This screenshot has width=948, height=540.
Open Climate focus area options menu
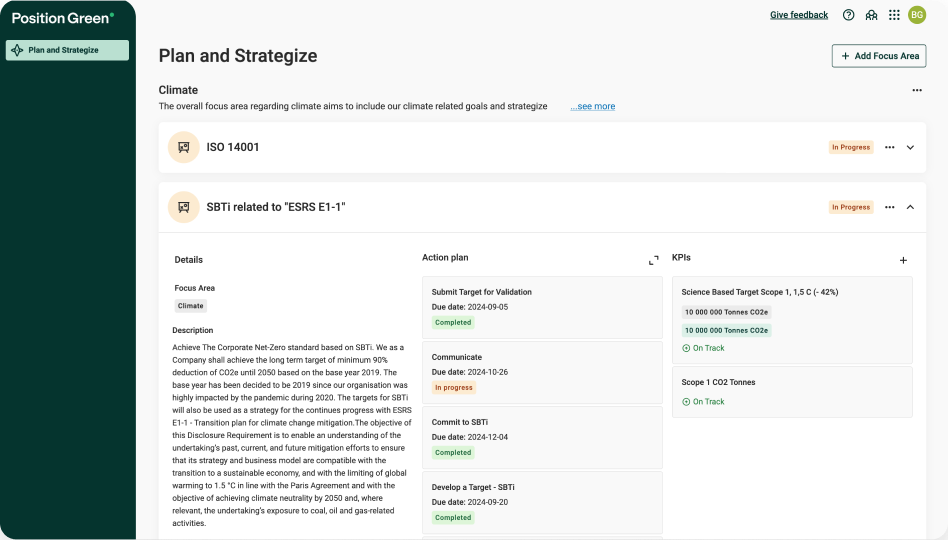point(917,90)
